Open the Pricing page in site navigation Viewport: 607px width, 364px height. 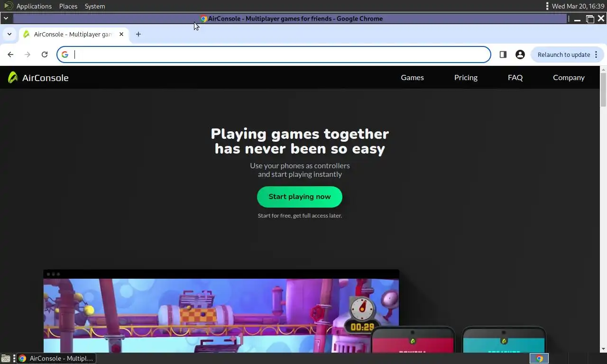point(466,77)
